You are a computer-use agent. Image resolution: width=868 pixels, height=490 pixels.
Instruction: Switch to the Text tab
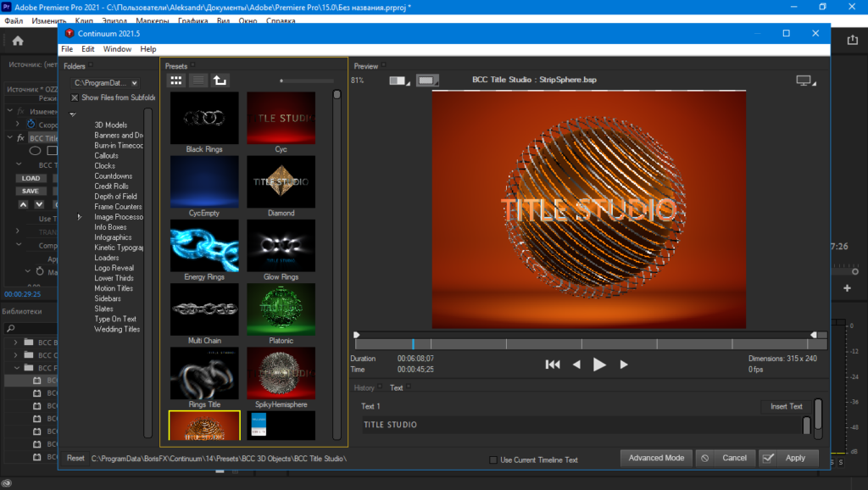pos(397,387)
